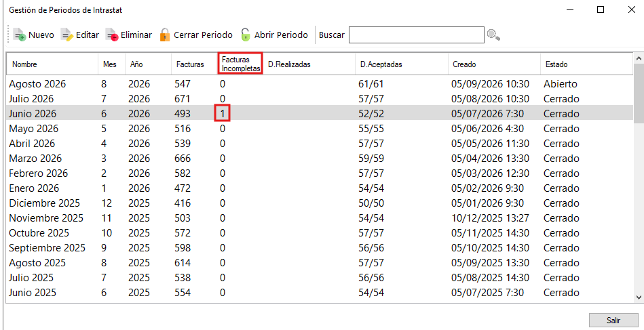
Task: Click the D.Aceptadas column header
Action: coord(401,64)
